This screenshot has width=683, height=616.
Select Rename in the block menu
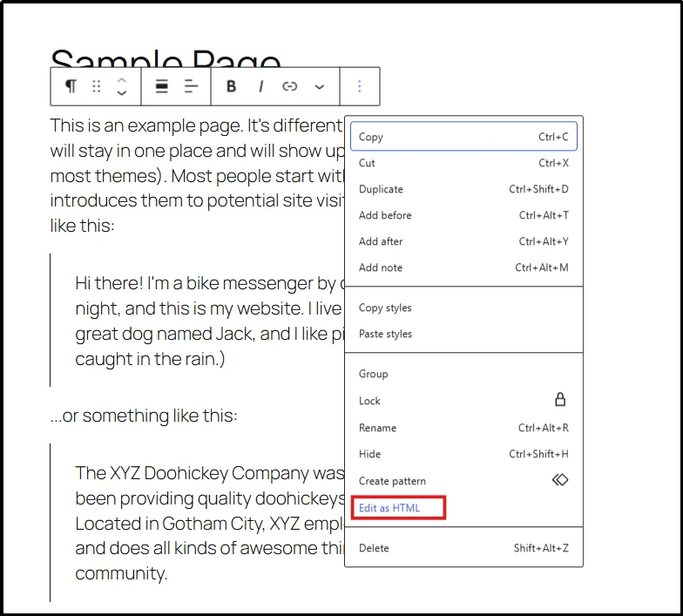463,428
